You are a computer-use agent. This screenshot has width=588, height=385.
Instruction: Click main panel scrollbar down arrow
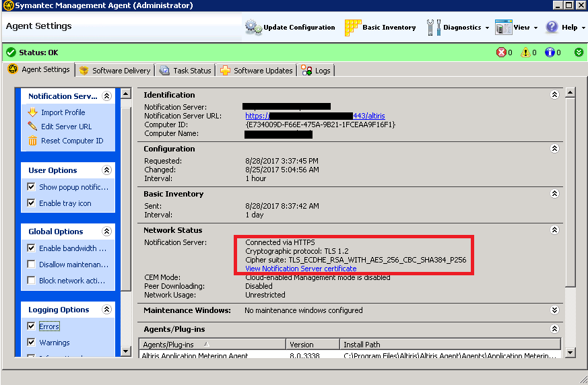pos(570,353)
